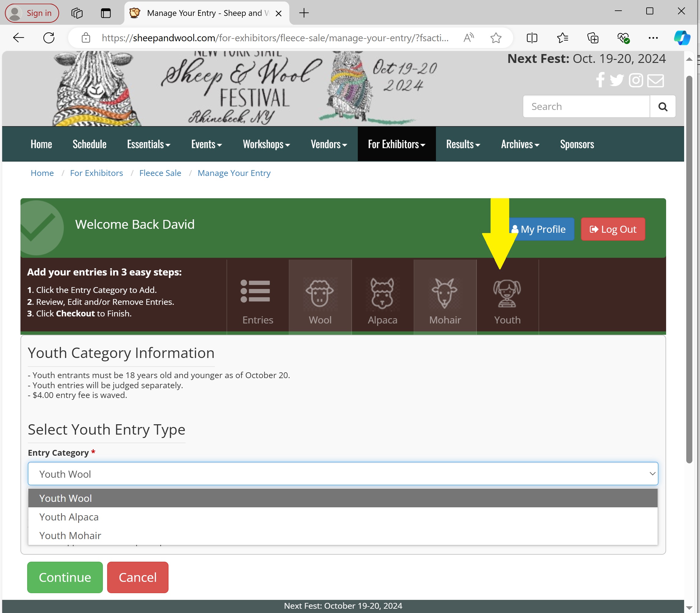This screenshot has width=700, height=613.
Task: Visit the festival Instagram icon
Action: click(636, 80)
